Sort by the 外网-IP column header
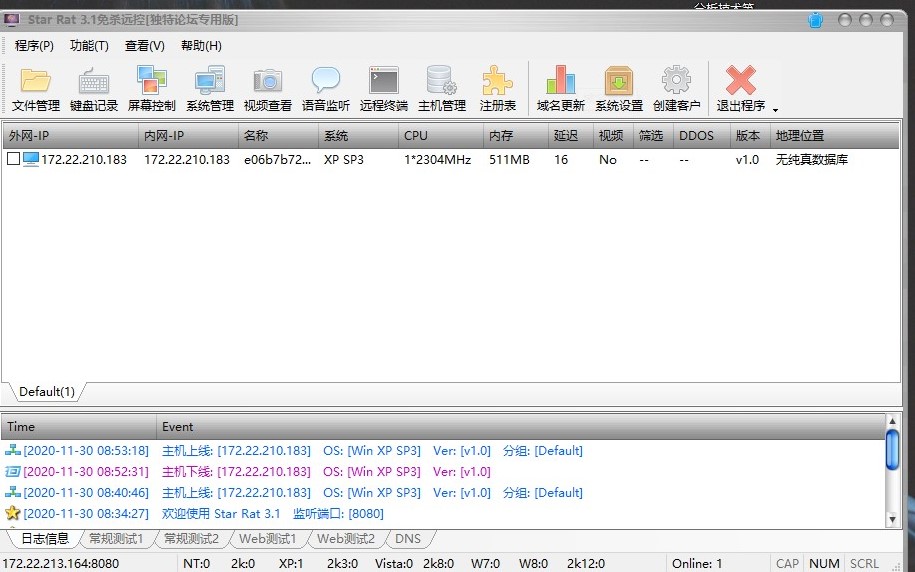 coord(71,135)
